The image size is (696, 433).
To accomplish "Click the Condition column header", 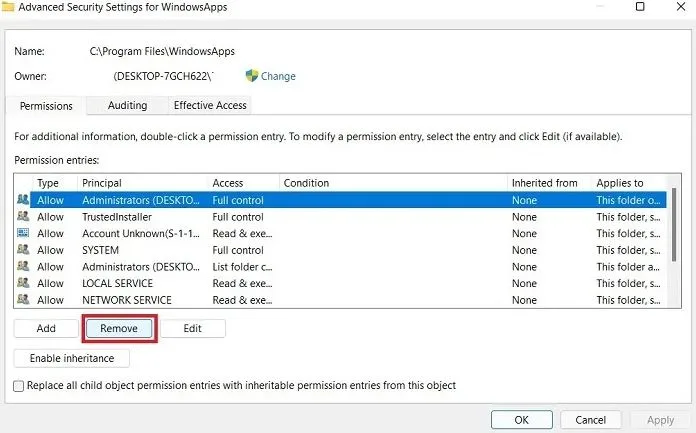I will click(x=393, y=183).
